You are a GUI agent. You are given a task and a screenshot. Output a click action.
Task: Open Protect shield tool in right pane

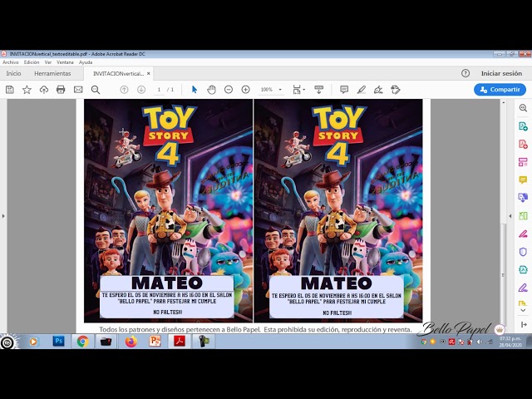click(523, 252)
